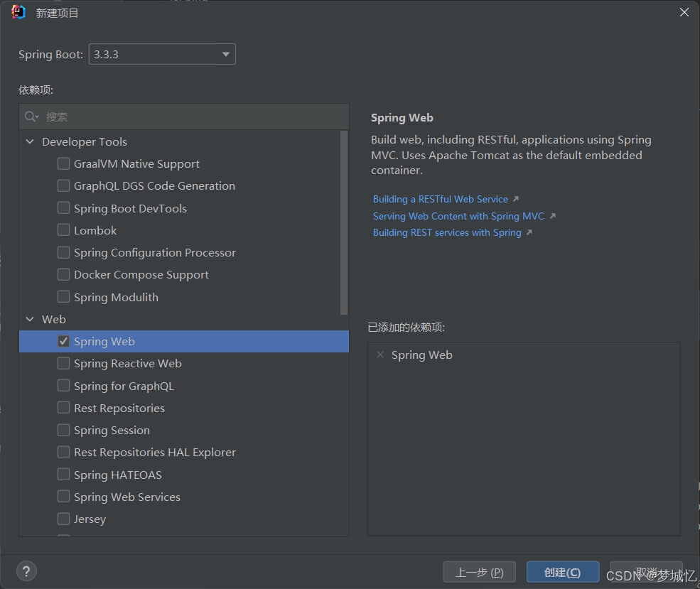Open Building REST services with Spring link
This screenshot has height=589, width=700.
click(x=447, y=232)
